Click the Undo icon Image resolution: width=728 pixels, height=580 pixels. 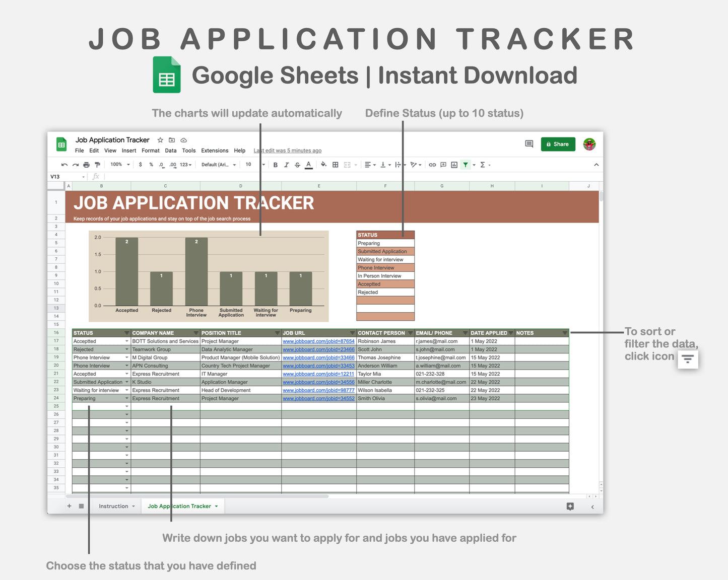64,165
